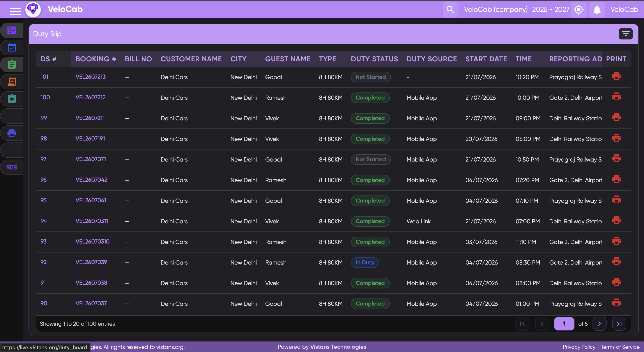Click the VeloCab logo icon

point(33,9)
